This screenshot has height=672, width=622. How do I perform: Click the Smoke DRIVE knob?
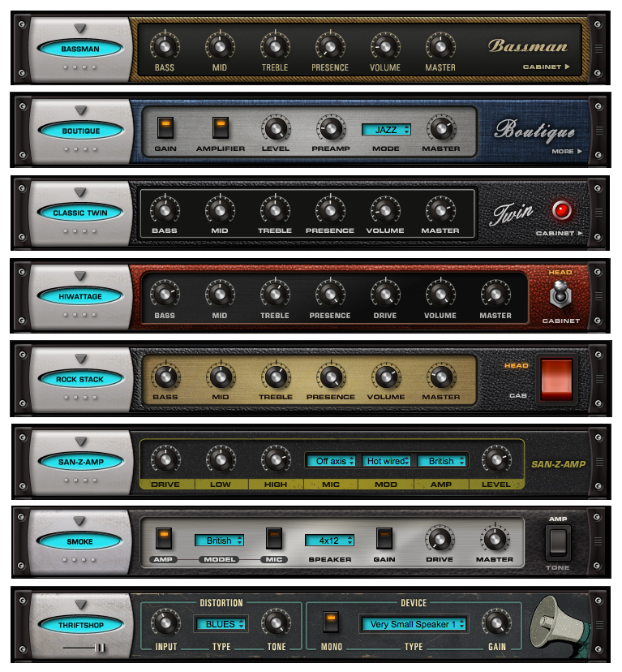[440, 538]
